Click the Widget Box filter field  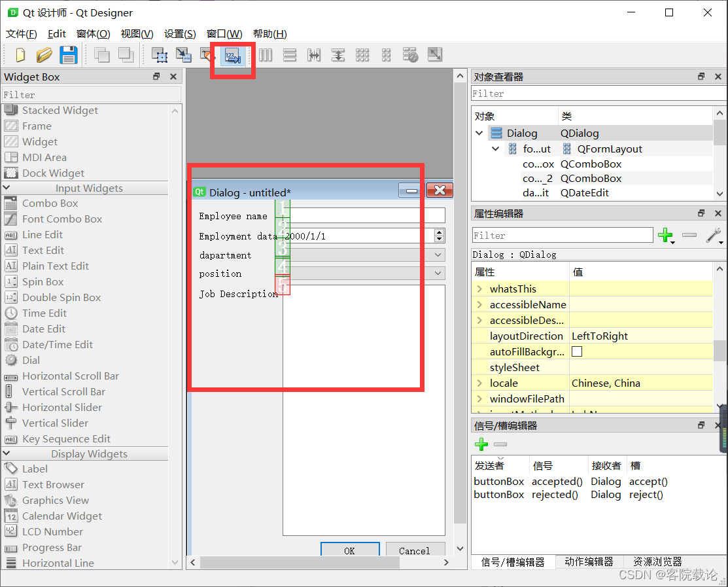coord(92,93)
